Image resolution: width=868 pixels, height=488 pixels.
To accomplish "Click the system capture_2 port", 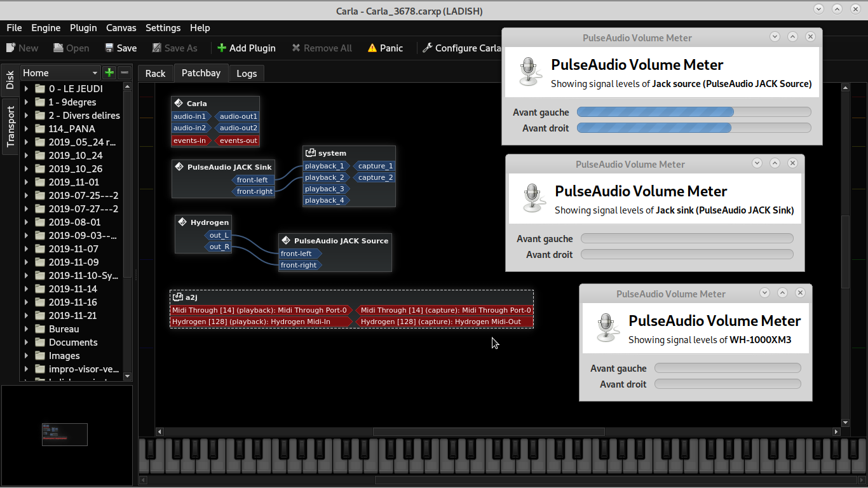I will point(374,177).
